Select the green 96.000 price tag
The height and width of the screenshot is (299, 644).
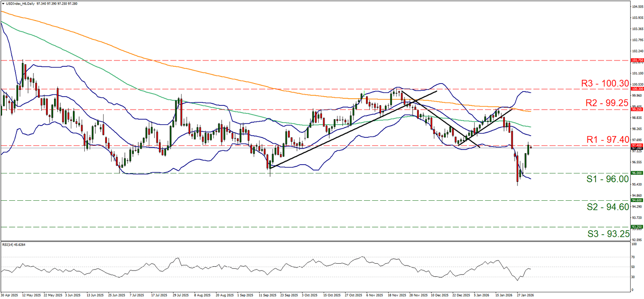(637, 173)
